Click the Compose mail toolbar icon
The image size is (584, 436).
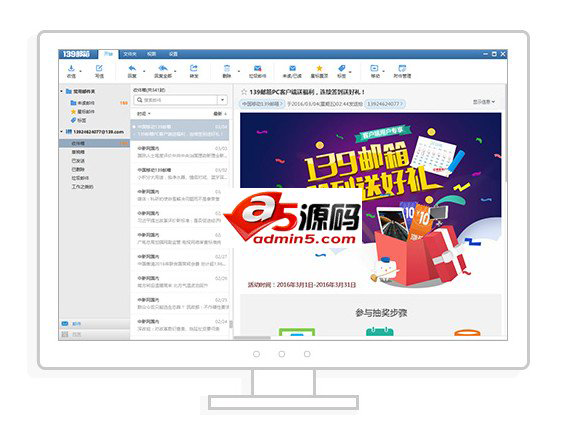click(99, 69)
